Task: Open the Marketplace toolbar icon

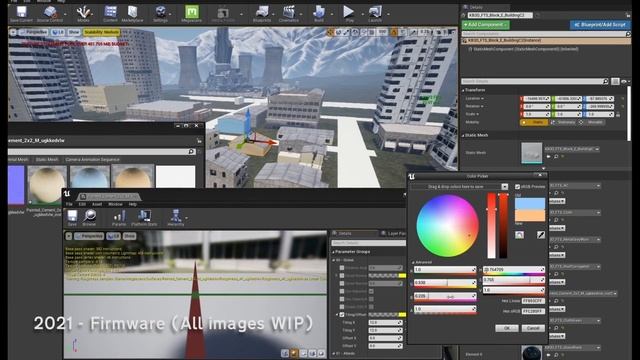Action: click(132, 13)
